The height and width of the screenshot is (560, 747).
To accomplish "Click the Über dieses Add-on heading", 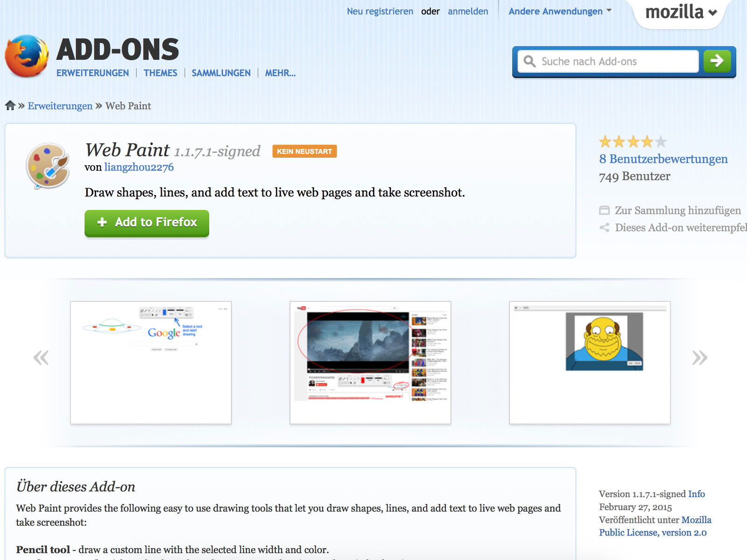I will pyautogui.click(x=76, y=487).
